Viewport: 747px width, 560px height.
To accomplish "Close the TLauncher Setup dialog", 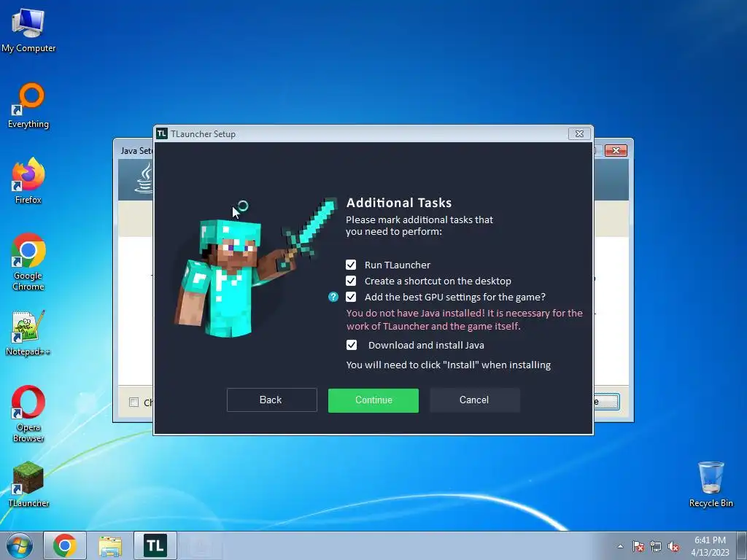I will click(x=579, y=134).
